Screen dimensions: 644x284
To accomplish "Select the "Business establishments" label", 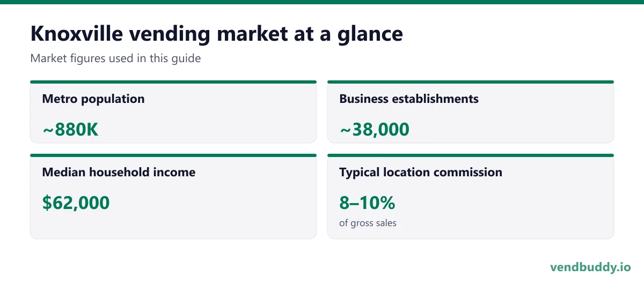I will [409, 99].
